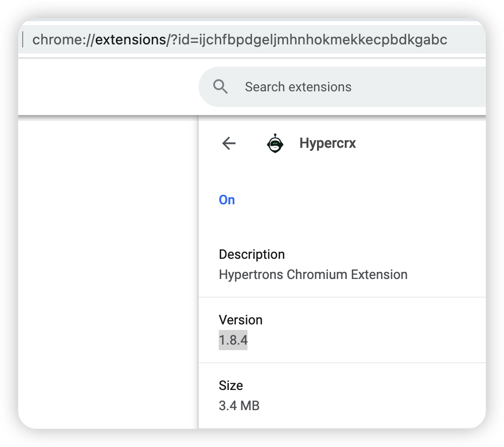Viewport: 504px width, 447px height.
Task: Select the Hypercrx extension logo next to its name
Action: coord(275,143)
